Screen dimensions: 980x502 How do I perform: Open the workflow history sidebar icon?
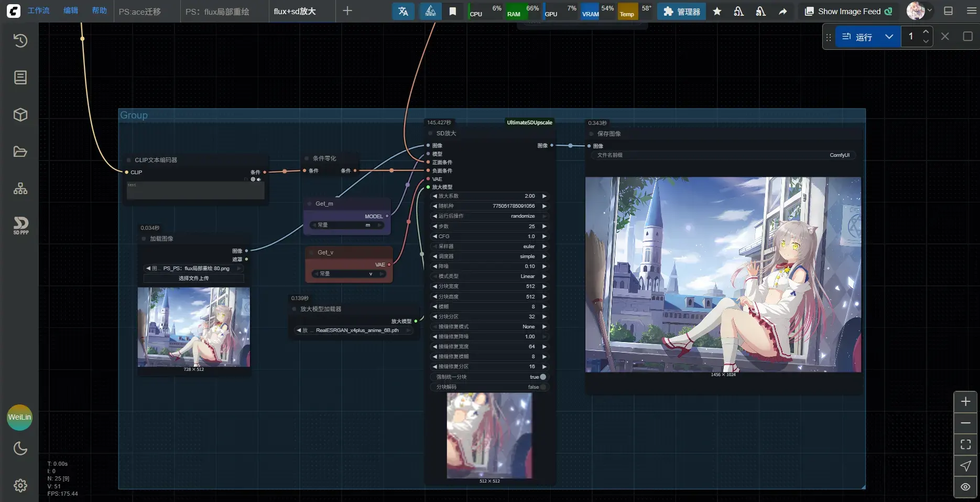point(20,41)
